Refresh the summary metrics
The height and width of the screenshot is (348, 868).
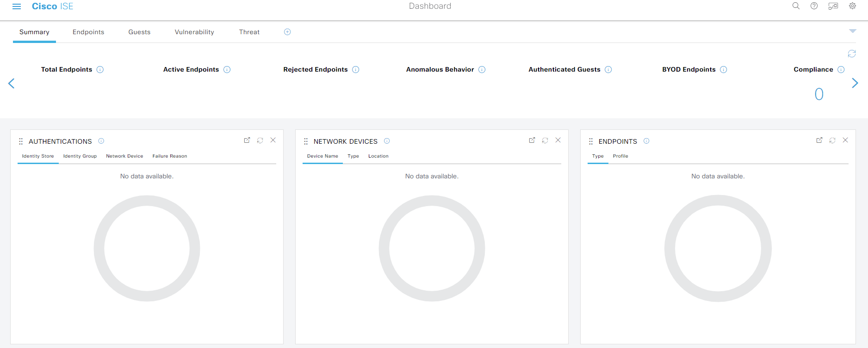pos(852,54)
